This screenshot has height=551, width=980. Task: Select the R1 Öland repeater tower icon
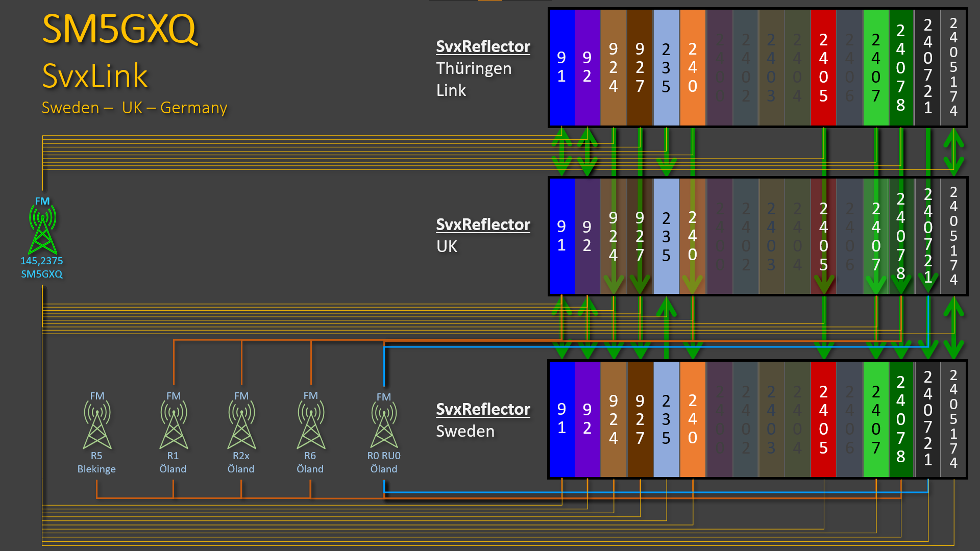coord(174,425)
